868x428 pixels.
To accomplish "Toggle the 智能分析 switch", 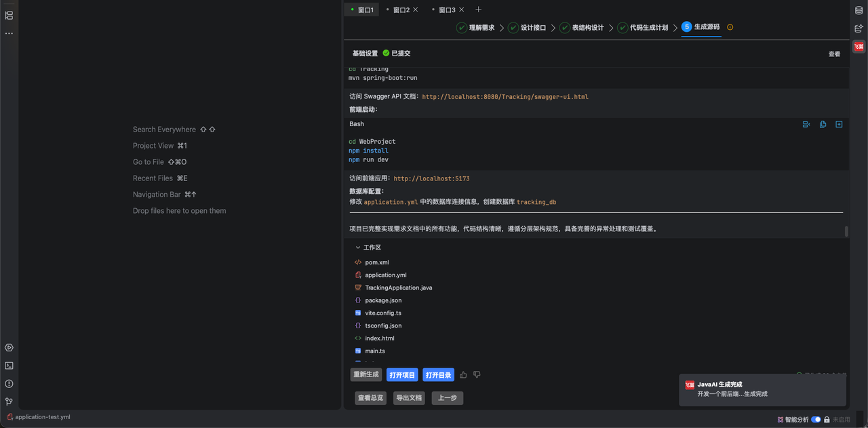I will [816, 420].
